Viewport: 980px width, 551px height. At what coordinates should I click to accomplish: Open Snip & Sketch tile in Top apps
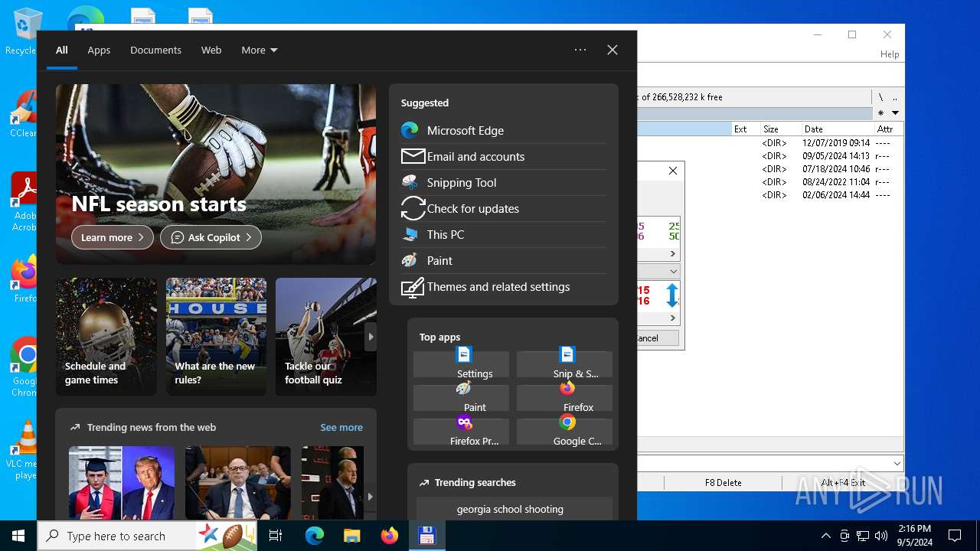point(564,364)
